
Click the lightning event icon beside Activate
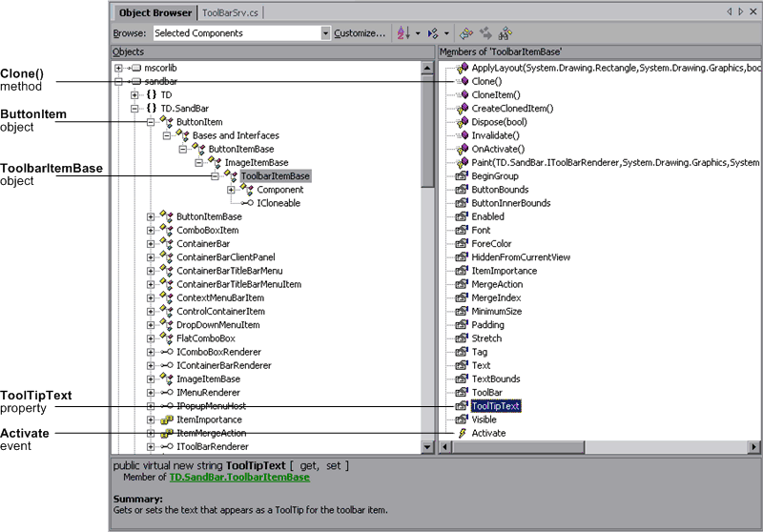tap(463, 433)
